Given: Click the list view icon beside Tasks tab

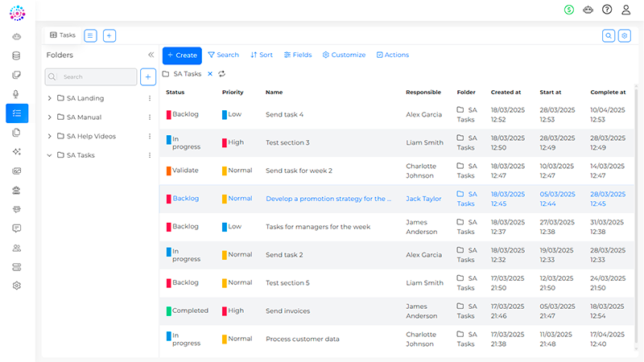Looking at the screenshot, I should [x=90, y=35].
